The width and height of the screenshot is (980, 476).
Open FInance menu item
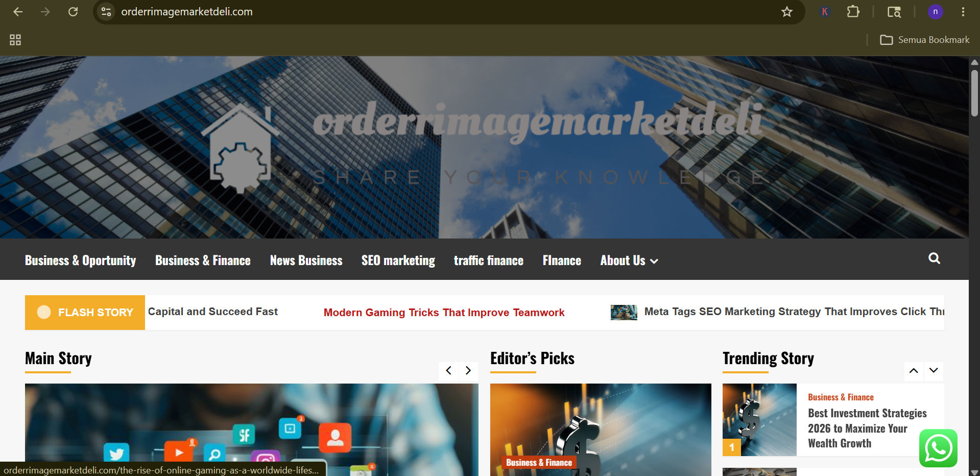(x=562, y=260)
